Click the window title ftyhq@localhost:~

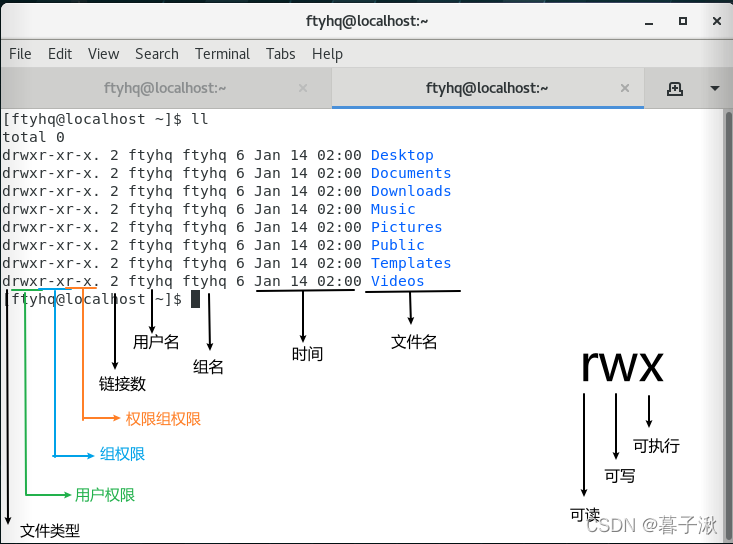(x=367, y=21)
